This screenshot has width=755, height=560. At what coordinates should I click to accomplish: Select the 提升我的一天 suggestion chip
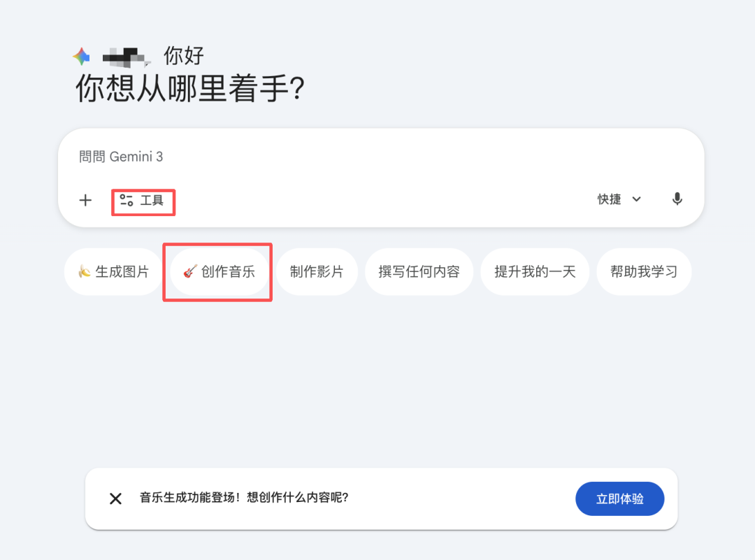pyautogui.click(x=535, y=272)
